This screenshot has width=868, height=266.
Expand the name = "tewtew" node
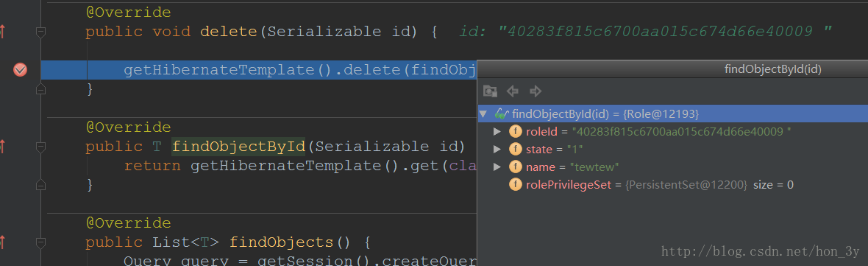(498, 167)
